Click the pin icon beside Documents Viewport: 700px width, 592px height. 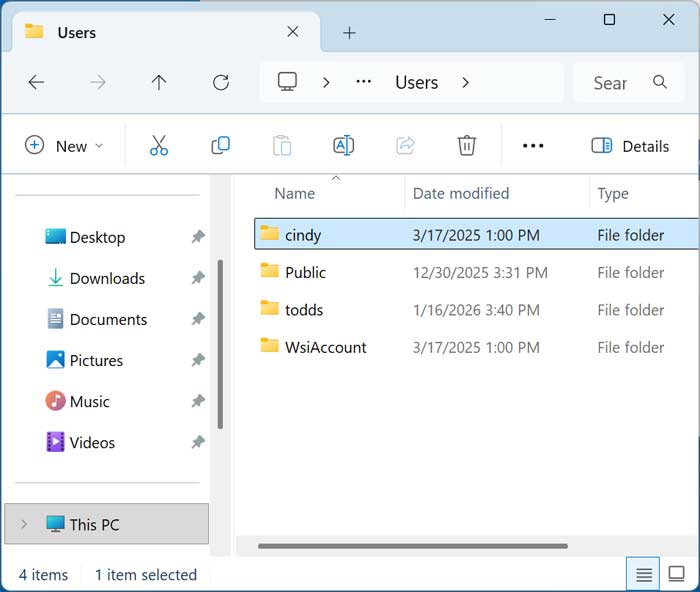click(x=198, y=319)
